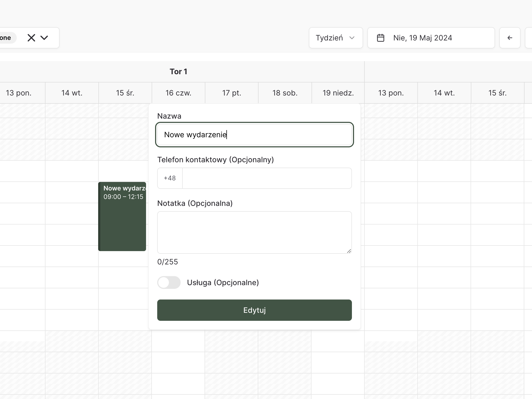Select the Nowe wydarzenie 09:00 – 12:15 event
Screen dimensions: 532x399
(122, 217)
